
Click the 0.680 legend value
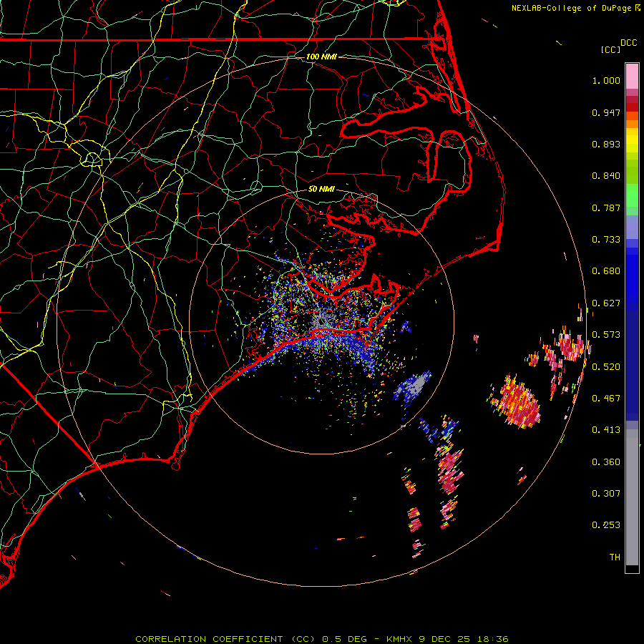(606, 271)
